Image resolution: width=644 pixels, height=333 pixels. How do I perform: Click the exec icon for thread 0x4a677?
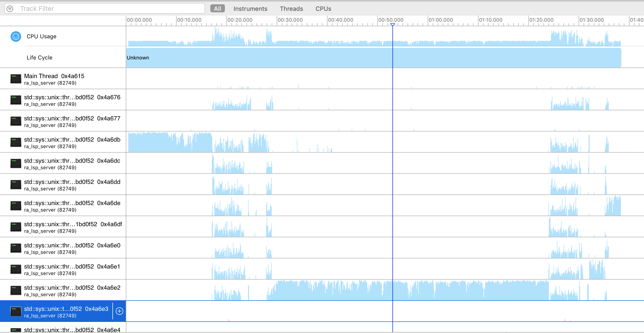[x=16, y=121]
